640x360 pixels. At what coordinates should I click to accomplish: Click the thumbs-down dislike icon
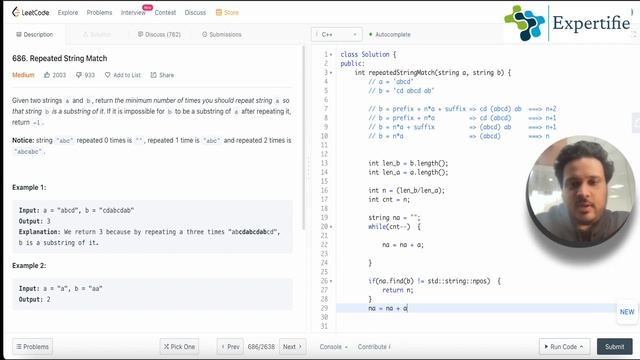(x=79, y=75)
